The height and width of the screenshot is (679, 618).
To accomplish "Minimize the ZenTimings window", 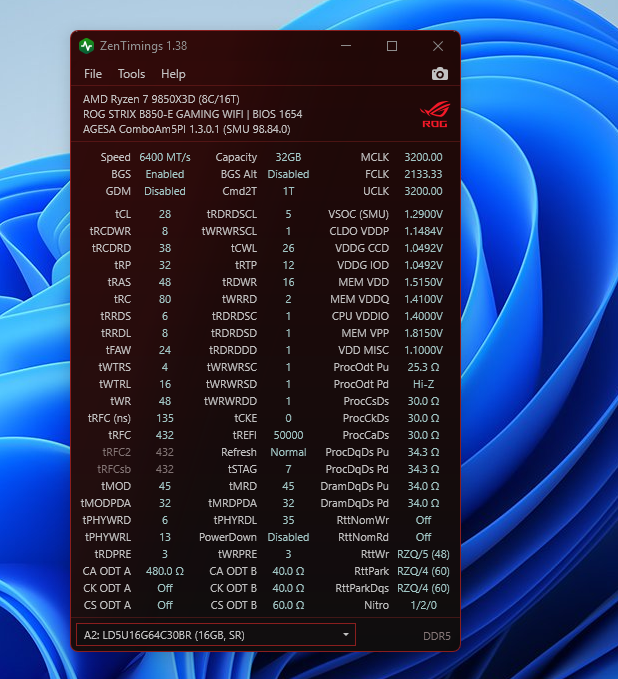I will point(346,46).
